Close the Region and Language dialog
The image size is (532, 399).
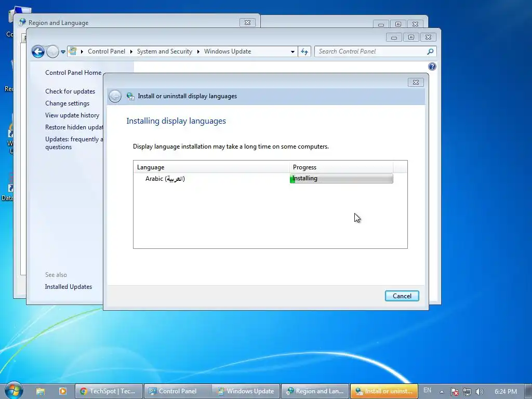247,23
